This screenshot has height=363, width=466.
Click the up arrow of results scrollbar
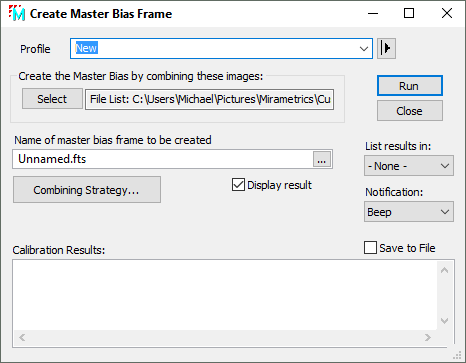click(x=444, y=270)
